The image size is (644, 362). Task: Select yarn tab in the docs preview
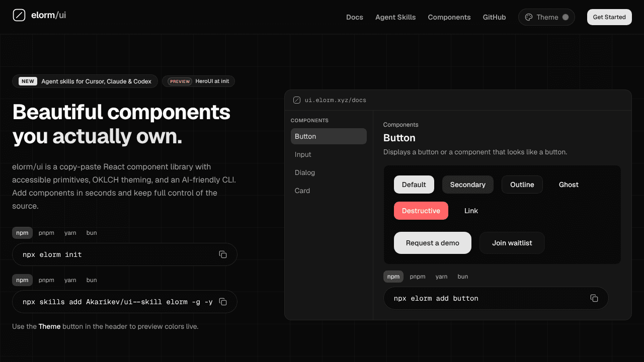tap(442, 277)
